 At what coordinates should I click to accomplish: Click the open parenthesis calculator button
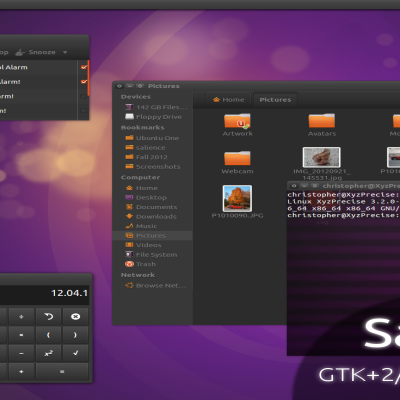48,335
